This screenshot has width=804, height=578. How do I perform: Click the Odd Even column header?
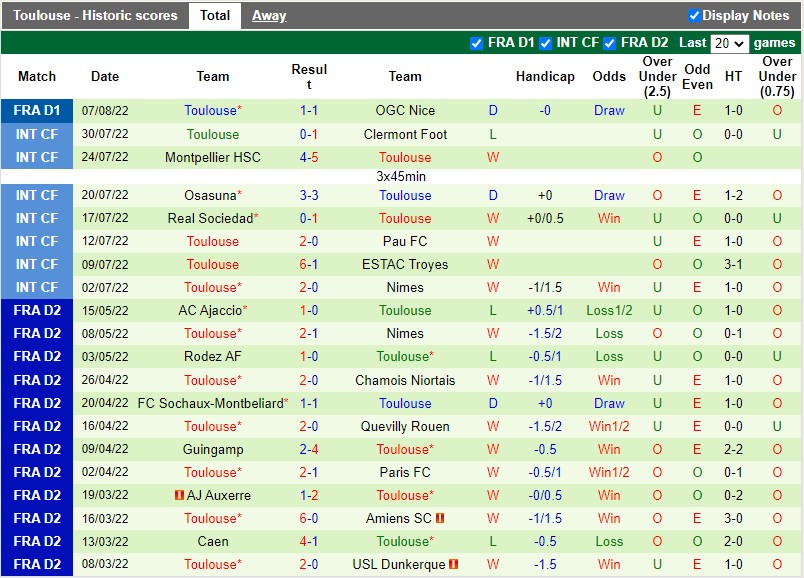coord(697,77)
